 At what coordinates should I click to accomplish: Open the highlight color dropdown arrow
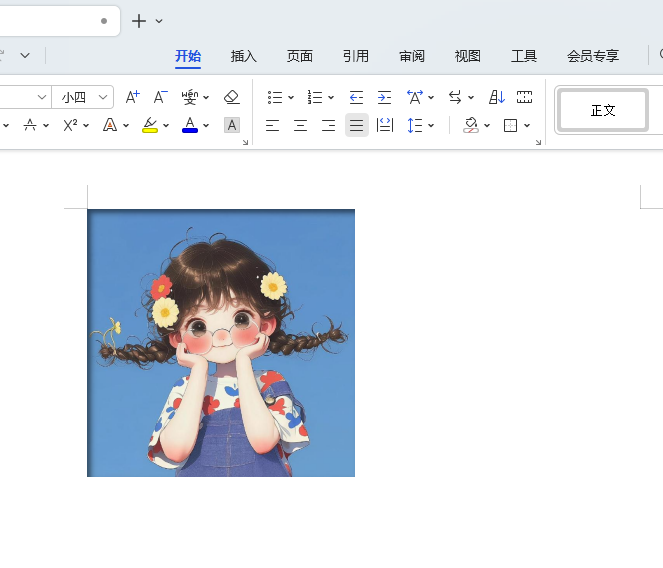tap(166, 126)
